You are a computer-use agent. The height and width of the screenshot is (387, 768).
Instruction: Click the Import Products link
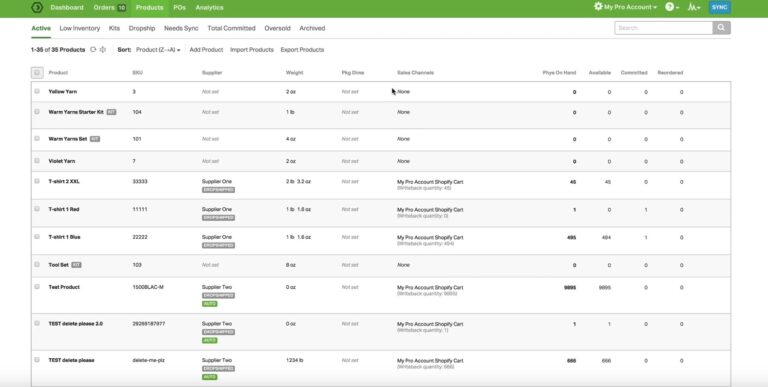[252, 50]
